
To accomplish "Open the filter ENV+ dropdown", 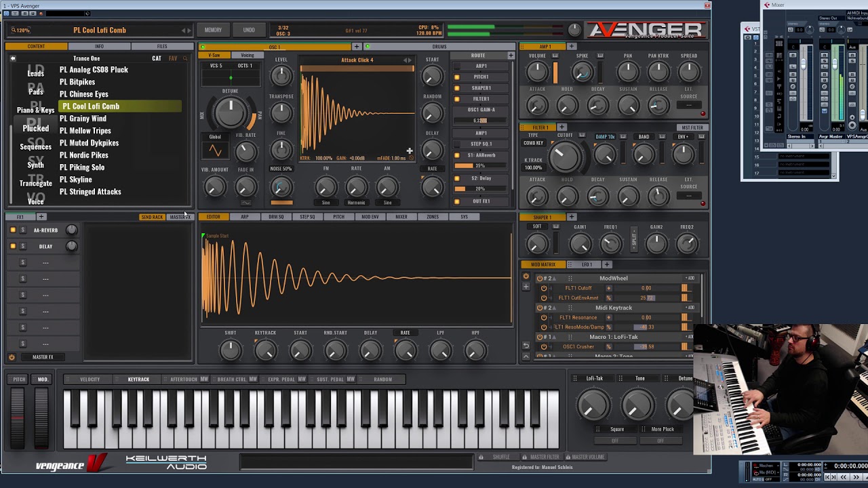I will pos(682,137).
